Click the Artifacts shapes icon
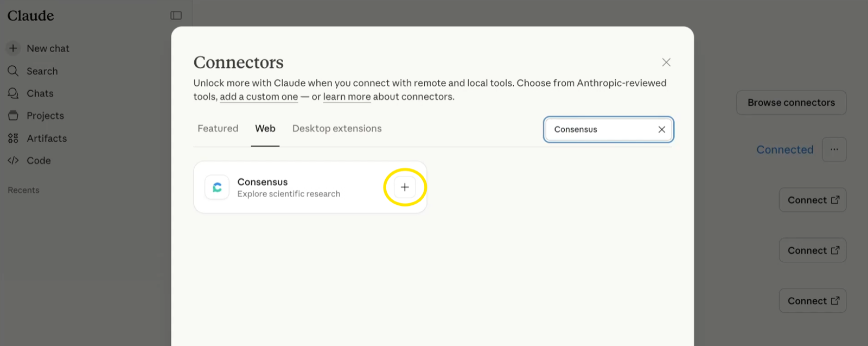 tap(13, 139)
